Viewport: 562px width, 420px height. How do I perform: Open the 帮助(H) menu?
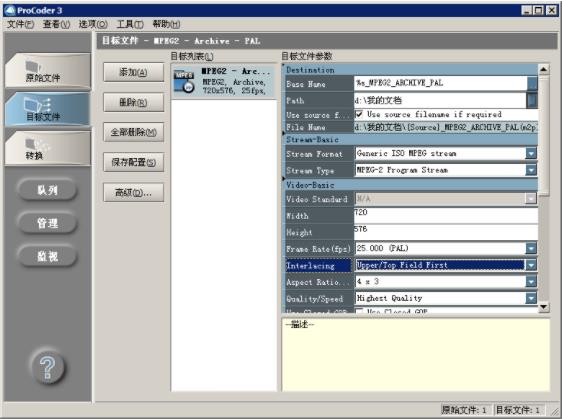[x=166, y=24]
